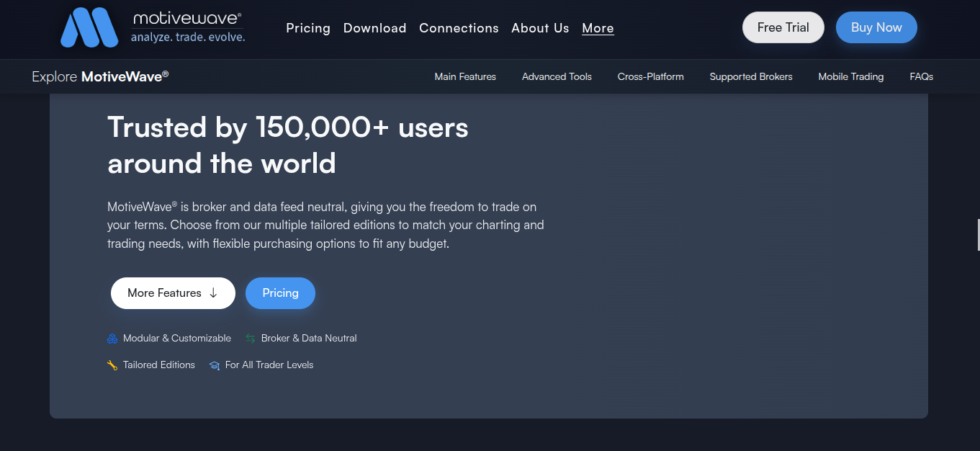The image size is (980, 451).
Task: Go to the Mobile Trading section
Action: (x=851, y=76)
